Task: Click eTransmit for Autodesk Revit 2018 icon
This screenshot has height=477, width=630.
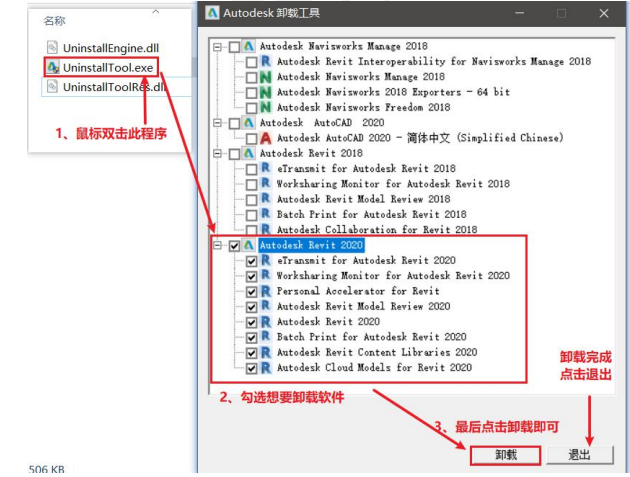Action: tap(266, 169)
